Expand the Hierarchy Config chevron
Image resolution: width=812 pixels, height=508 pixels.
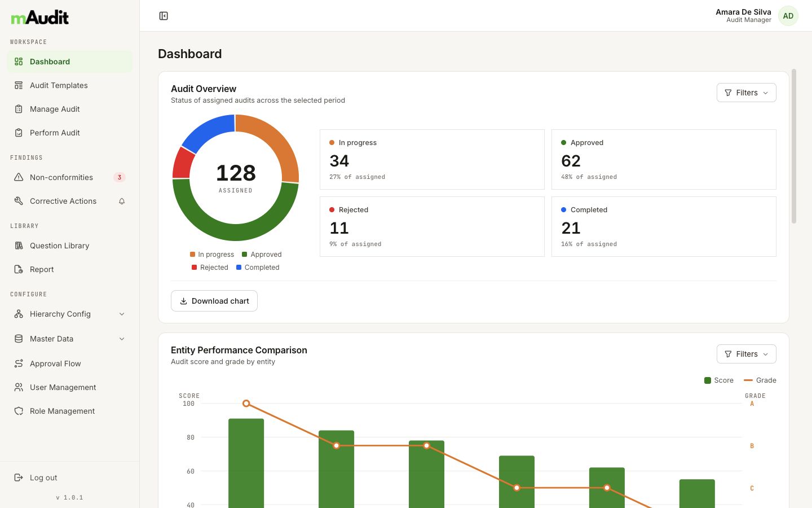(122, 314)
